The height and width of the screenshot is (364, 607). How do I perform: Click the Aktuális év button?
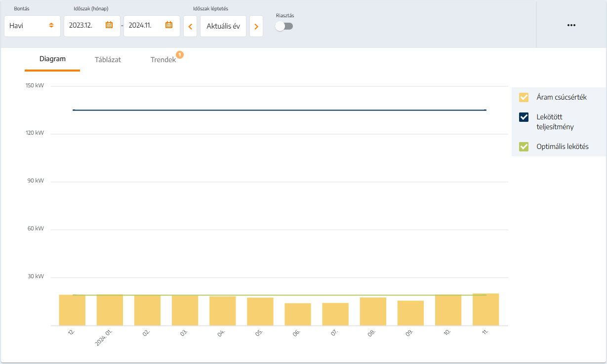click(x=223, y=26)
